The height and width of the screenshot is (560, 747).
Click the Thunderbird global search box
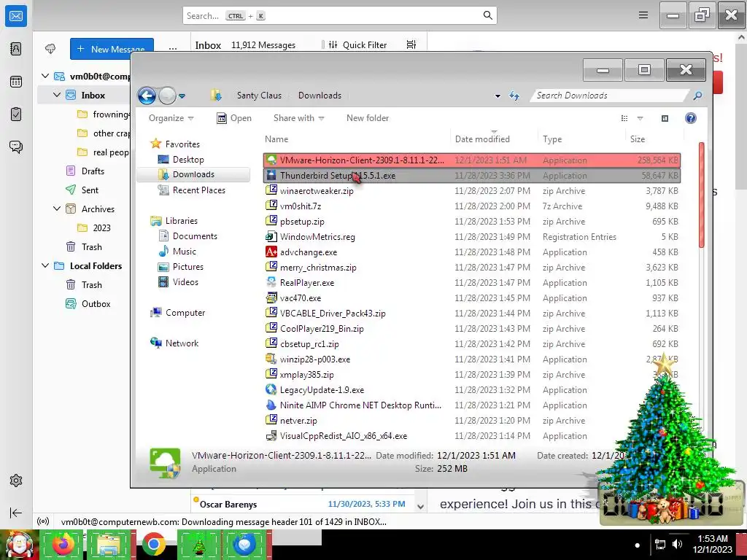coord(340,16)
